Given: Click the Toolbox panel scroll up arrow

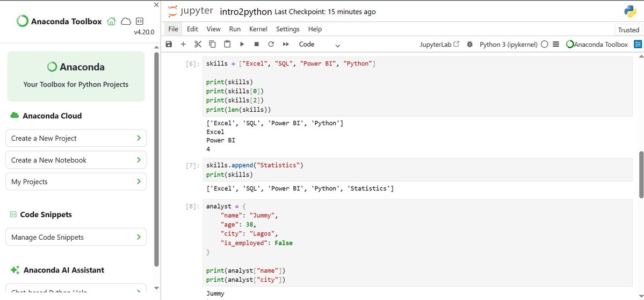Looking at the screenshot, I should click(156, 47).
